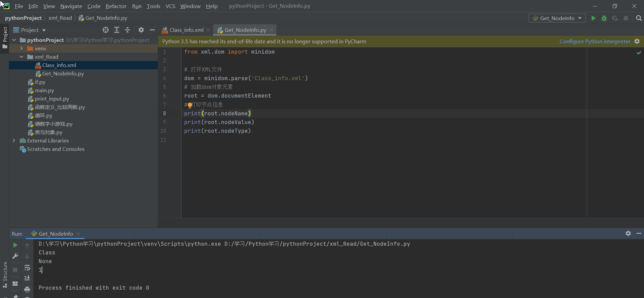Image resolution: width=644 pixels, height=298 pixels.
Task: Open the Structure tool window stripe button
Action: [x=5, y=275]
